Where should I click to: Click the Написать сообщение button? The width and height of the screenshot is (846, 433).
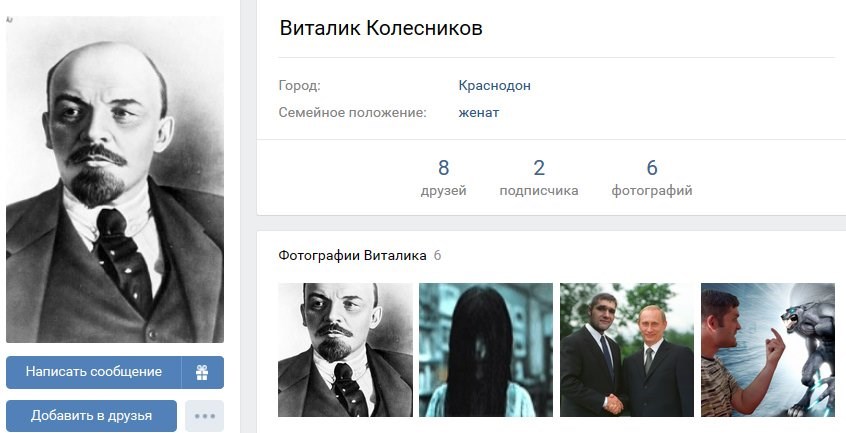point(94,372)
